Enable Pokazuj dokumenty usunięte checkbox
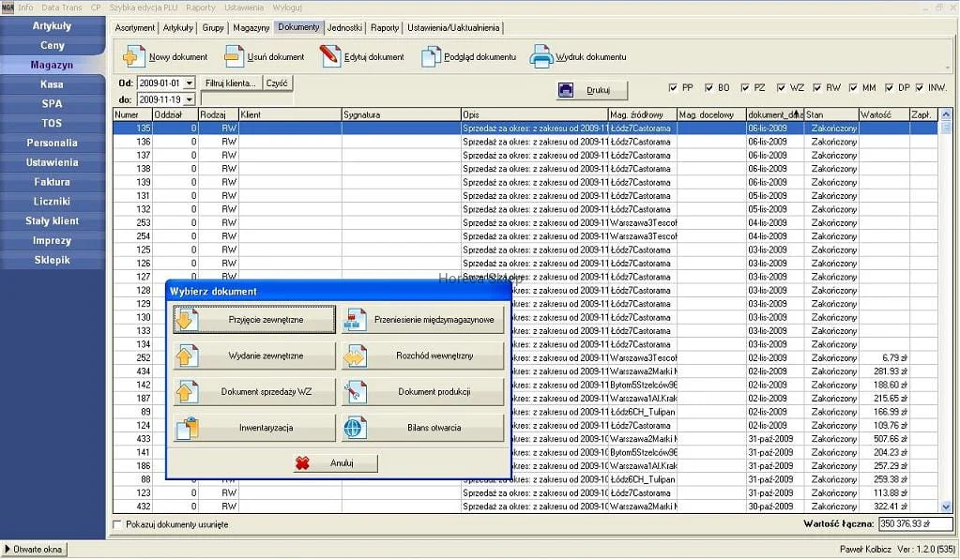The width and height of the screenshot is (960, 560). 117,524
